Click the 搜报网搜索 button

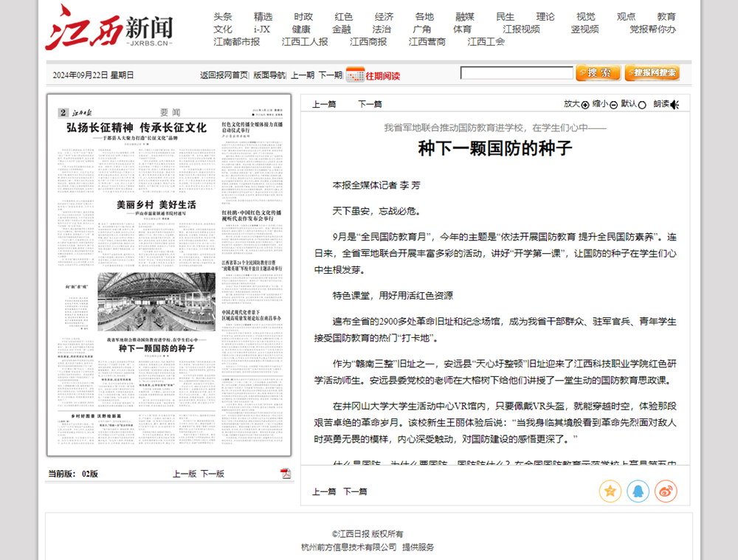[652, 73]
